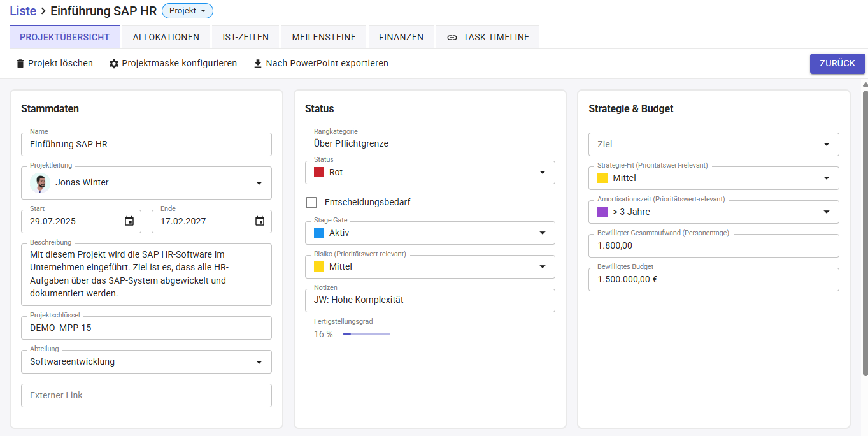
Task: Click the Fertigstellungsgrad progress bar
Action: click(366, 334)
